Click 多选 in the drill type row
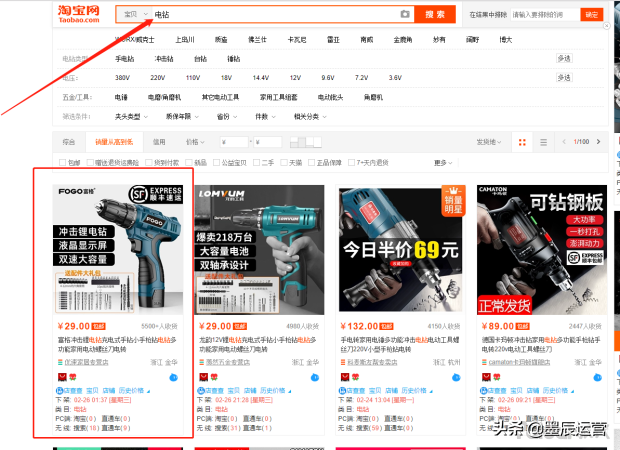620x450 pixels. click(x=564, y=59)
